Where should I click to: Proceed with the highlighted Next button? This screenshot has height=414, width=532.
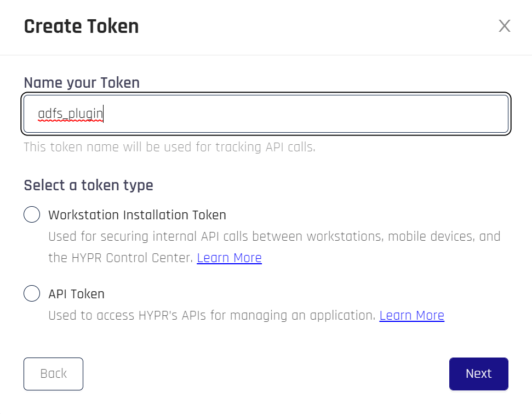pos(478,373)
